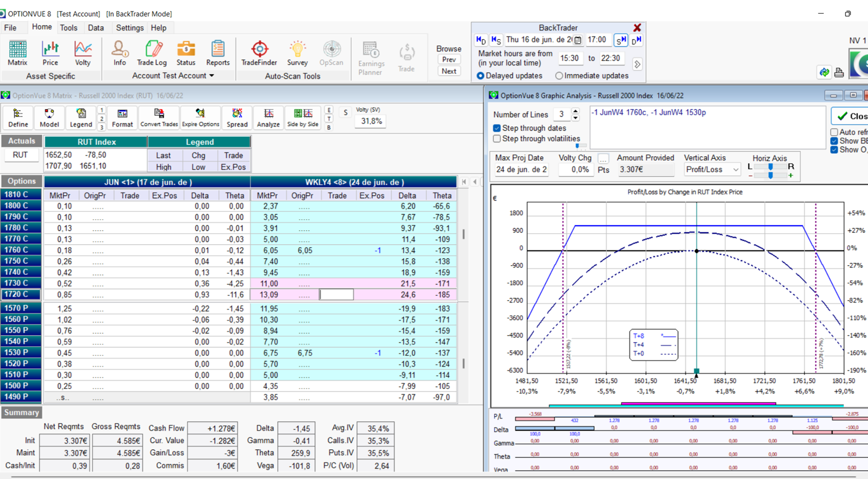Open the Help menu
Screen dimensions: 868x479
point(159,28)
